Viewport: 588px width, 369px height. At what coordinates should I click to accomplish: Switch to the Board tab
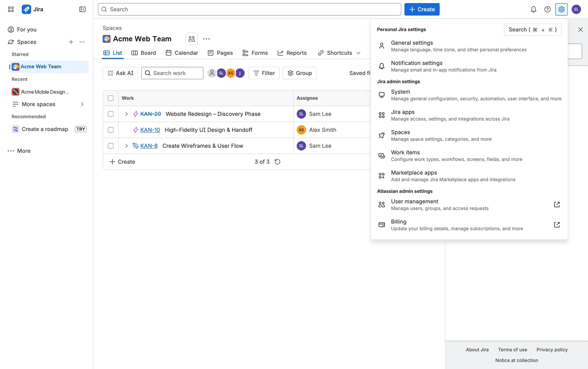point(144,53)
